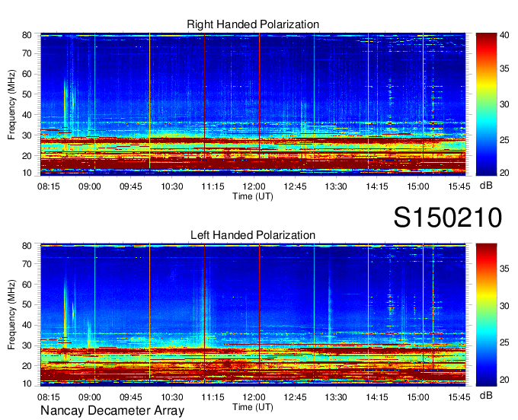This screenshot has width=518, height=420.
Task: Select the "S150210" observation label
Action: 448,218
